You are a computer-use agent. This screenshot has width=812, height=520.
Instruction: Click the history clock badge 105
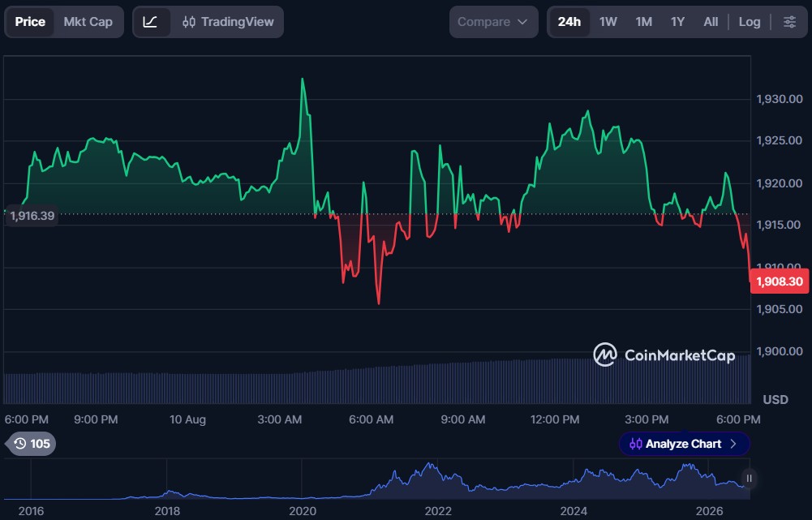32,444
